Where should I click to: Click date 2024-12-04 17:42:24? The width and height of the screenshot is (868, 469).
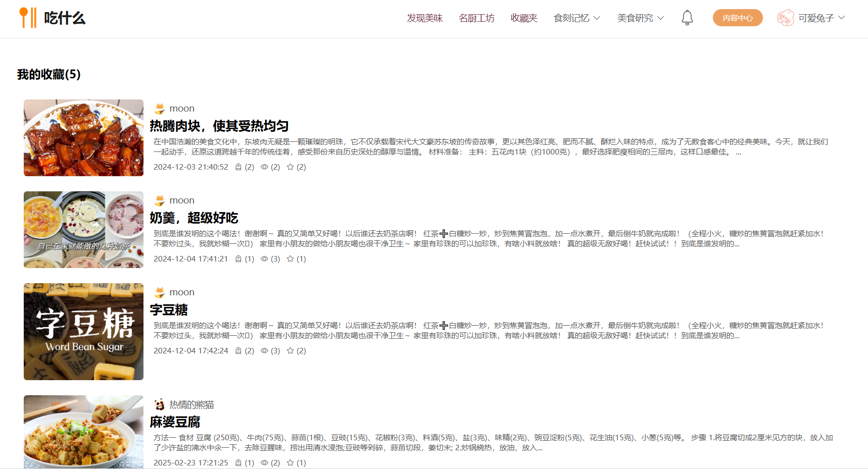191,351
